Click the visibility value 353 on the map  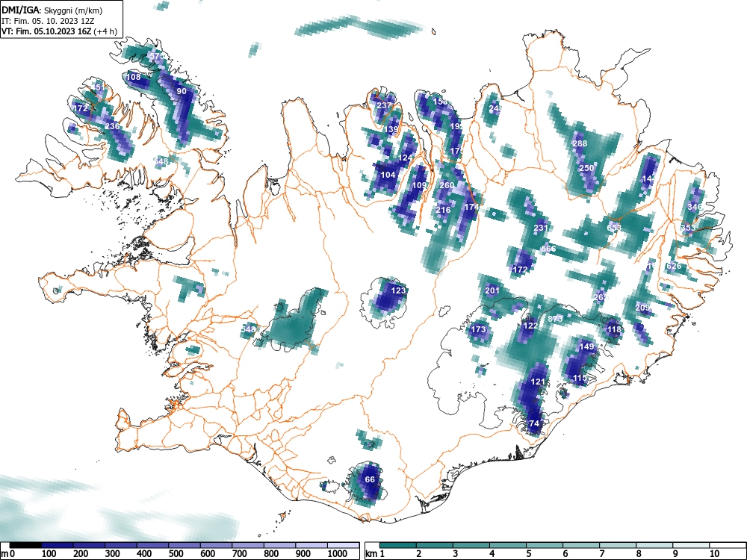point(688,228)
